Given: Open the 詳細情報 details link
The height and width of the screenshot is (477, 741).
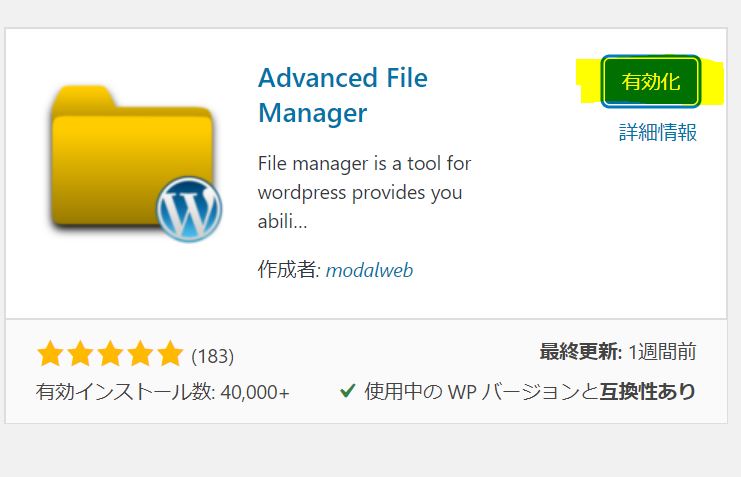Looking at the screenshot, I should click(658, 132).
